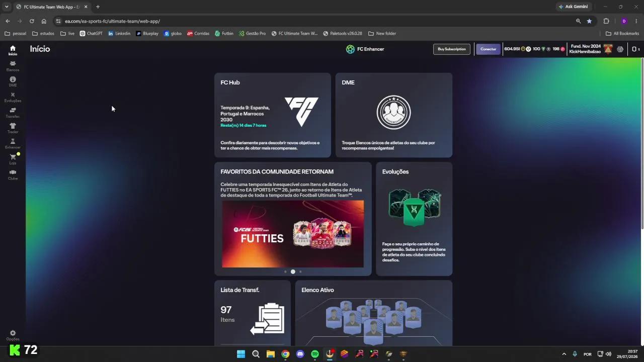Open the tab search dropdown arrow
Viewport: 644px width, 362px height.
(7, 7)
